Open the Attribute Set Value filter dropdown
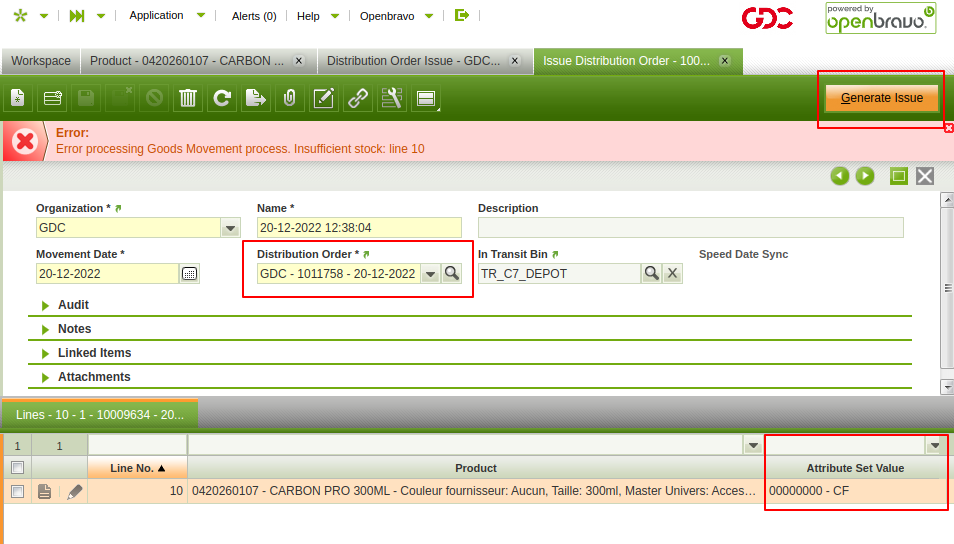This screenshot has height=544, width=954. pyautogui.click(x=935, y=445)
